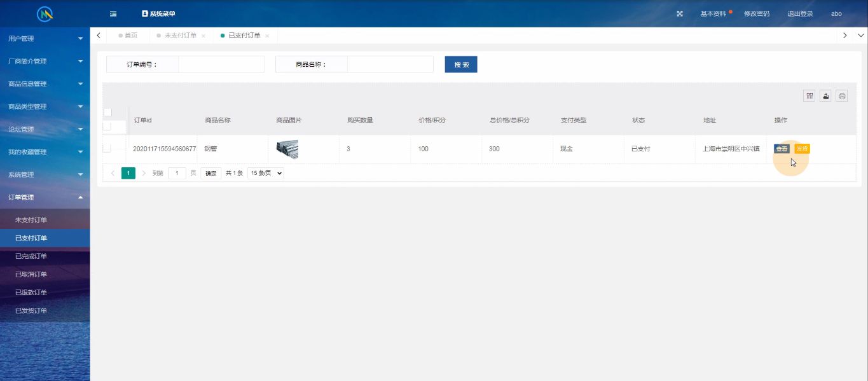
Task: Click the 上海市崇明区中兴镇 address cell
Action: pyautogui.click(x=731, y=149)
